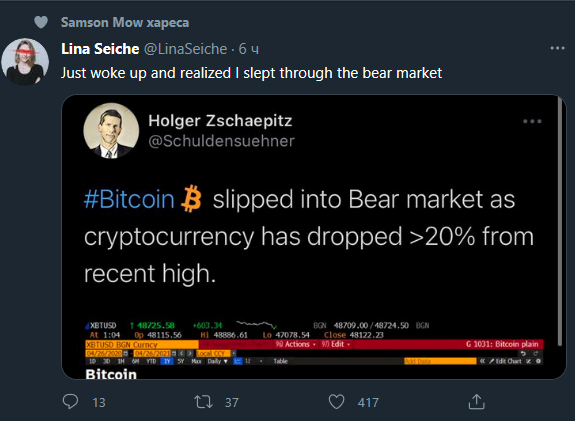Retweet this post using the retweet icon
The width and height of the screenshot is (575, 421).
[x=203, y=402]
